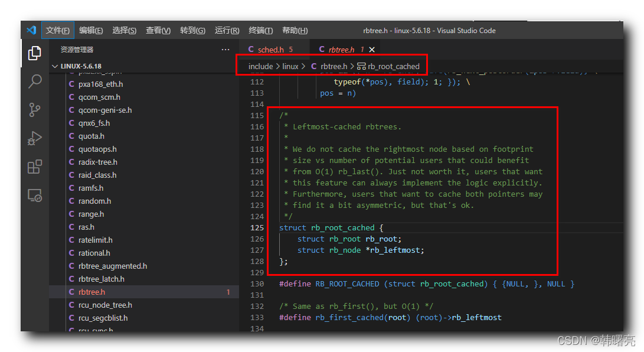Open the 帮助(H) menu
Screen dimensions: 644x352
(x=295, y=30)
